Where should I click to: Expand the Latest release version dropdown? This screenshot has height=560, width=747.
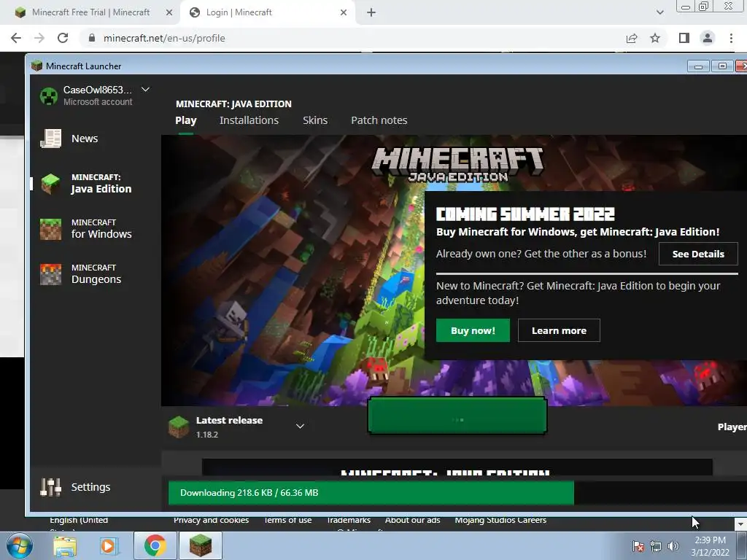click(x=300, y=426)
